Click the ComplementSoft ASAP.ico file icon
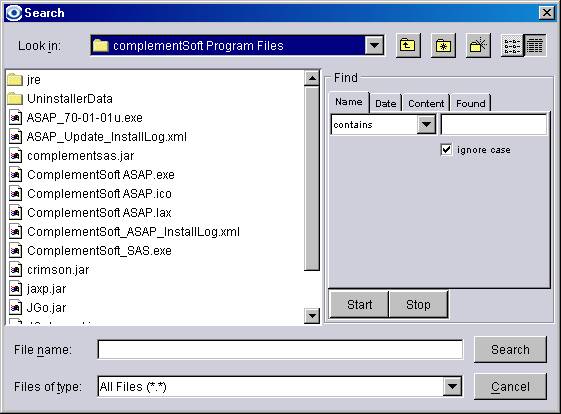 [x=15, y=194]
